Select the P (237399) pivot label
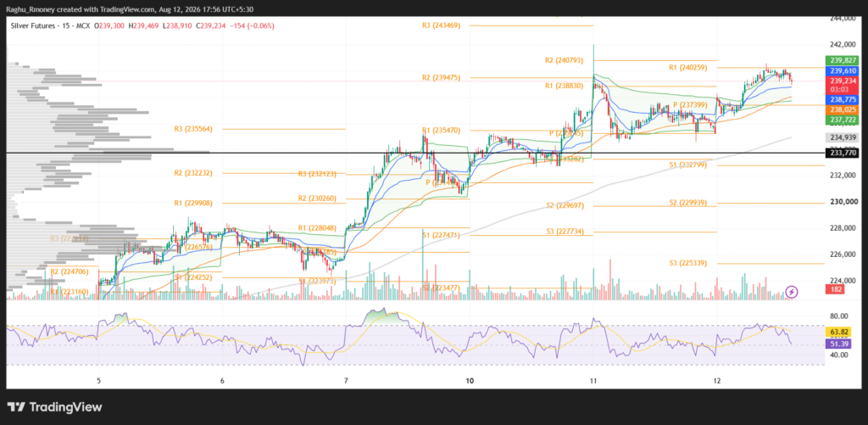Viewport: 868px width, 425px height. point(692,104)
